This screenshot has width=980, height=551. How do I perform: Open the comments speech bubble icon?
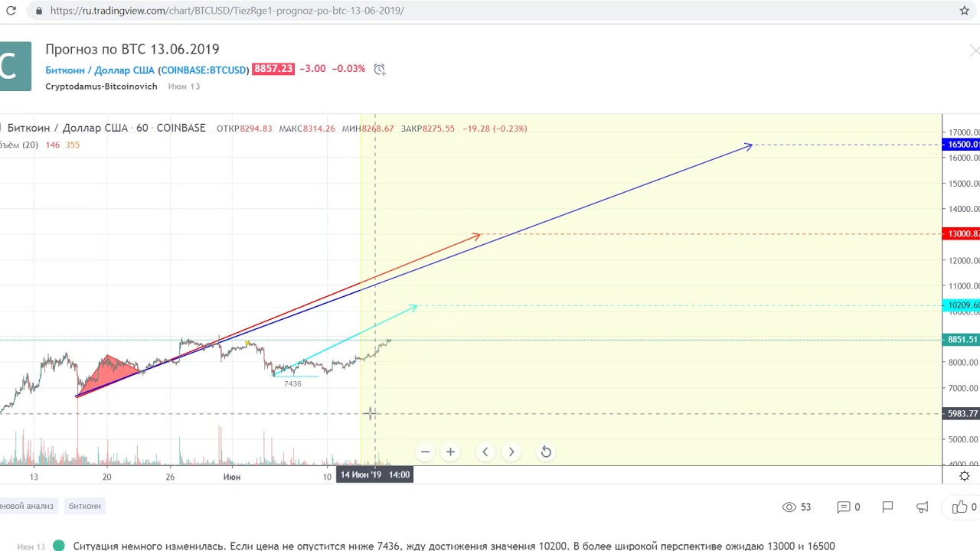[844, 507]
